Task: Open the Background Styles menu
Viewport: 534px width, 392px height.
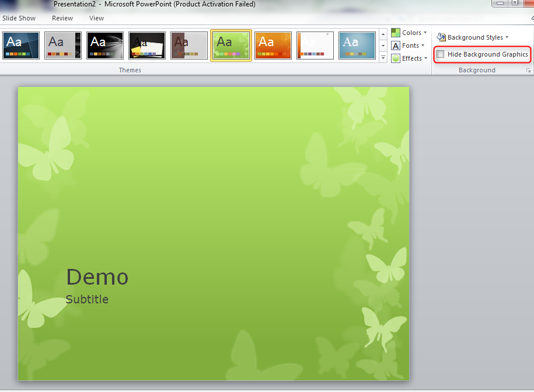Action: click(x=473, y=37)
